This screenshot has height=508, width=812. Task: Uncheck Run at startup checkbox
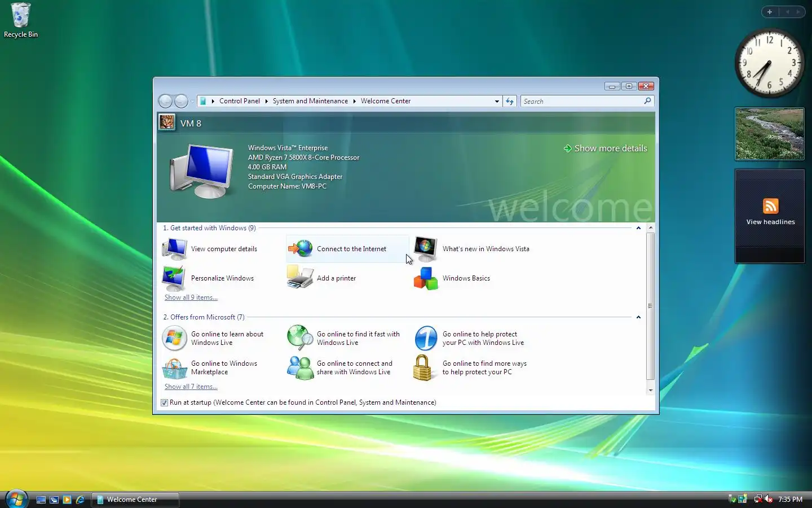(x=164, y=402)
